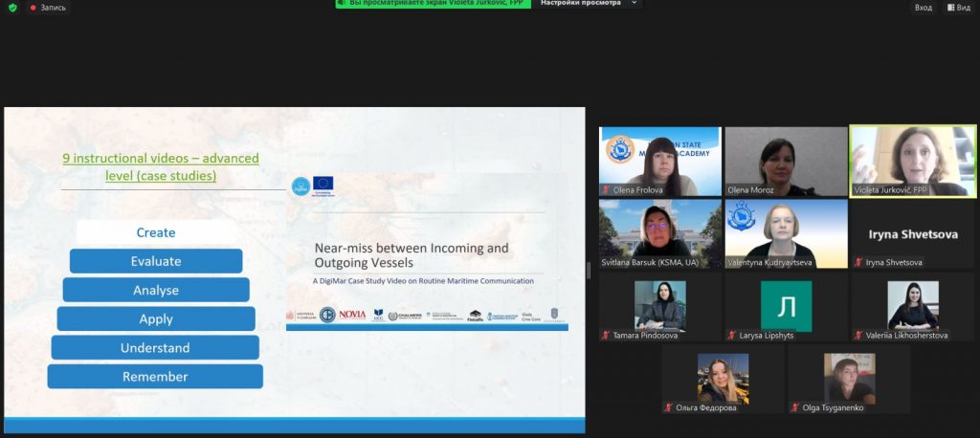Image resolution: width=980 pixels, height=438 pixels.
Task: Click Larysa Lipshyts' green Л avatar
Action: pos(786,306)
